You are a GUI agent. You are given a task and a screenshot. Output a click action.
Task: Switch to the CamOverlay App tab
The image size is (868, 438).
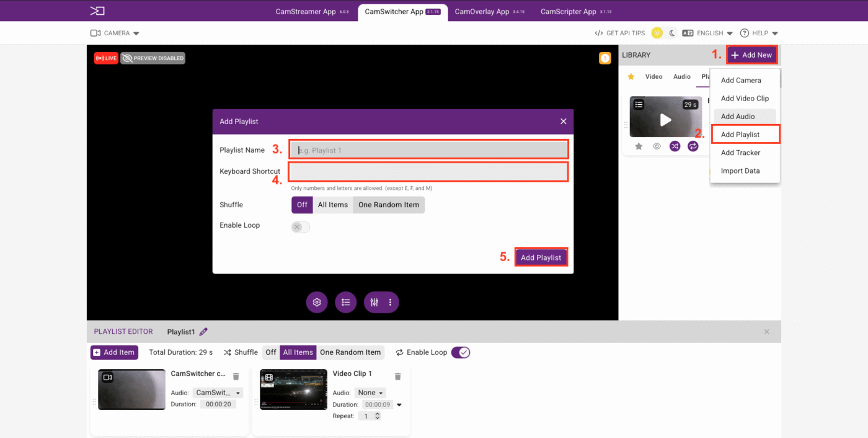click(x=482, y=12)
